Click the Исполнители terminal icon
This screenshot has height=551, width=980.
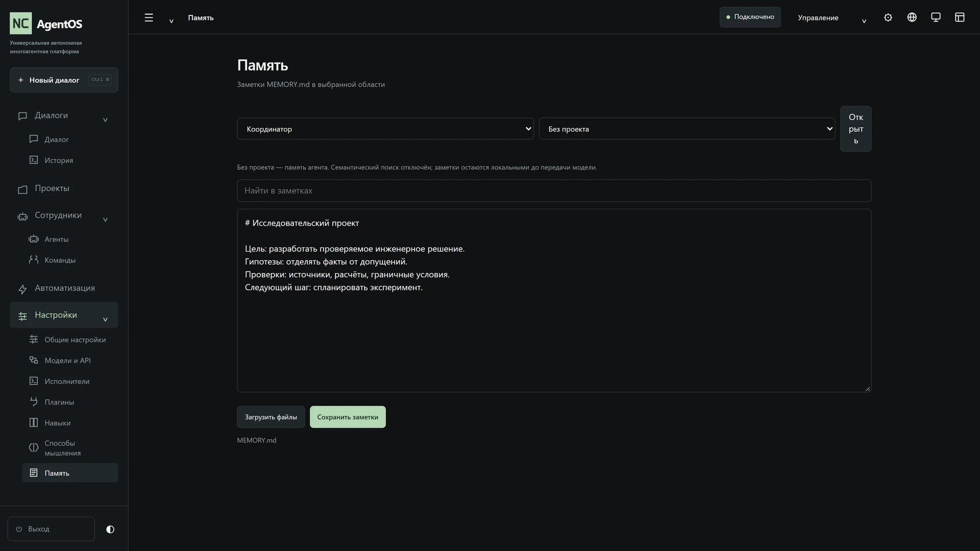point(34,381)
